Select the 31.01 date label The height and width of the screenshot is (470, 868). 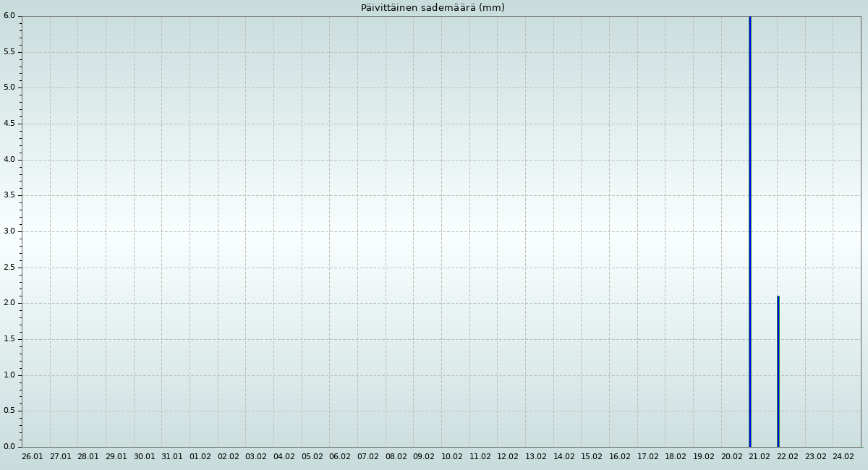coord(172,456)
